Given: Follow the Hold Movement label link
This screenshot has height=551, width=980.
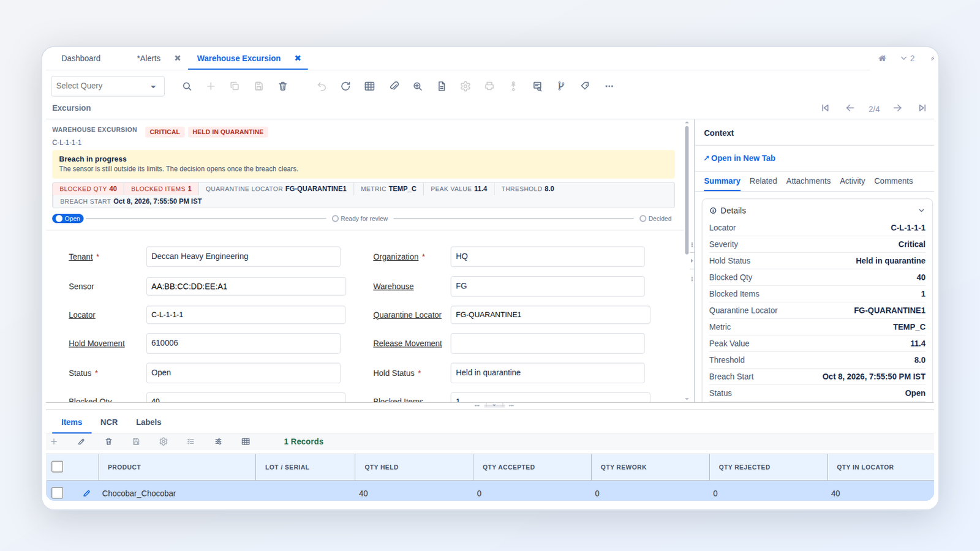Looking at the screenshot, I should click(97, 343).
